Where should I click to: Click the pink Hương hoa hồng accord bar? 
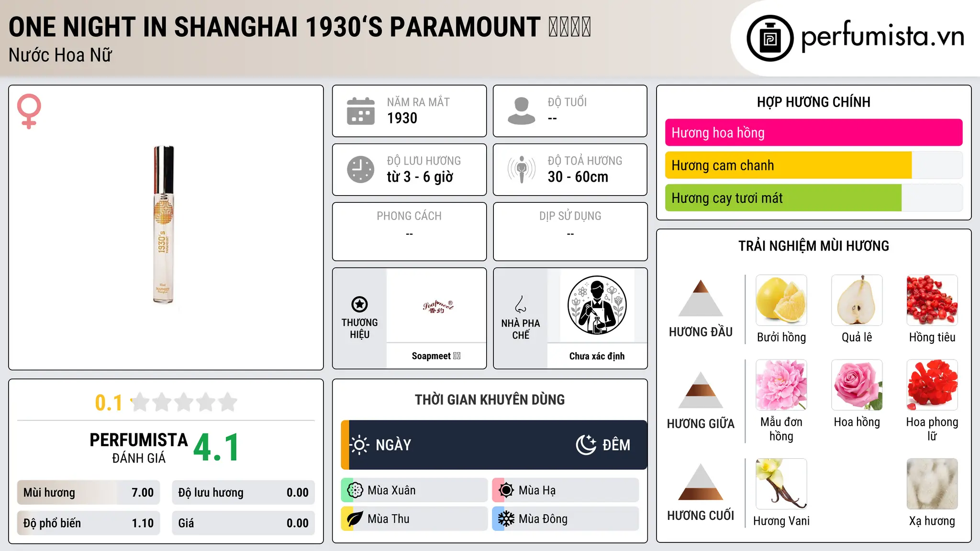(813, 132)
